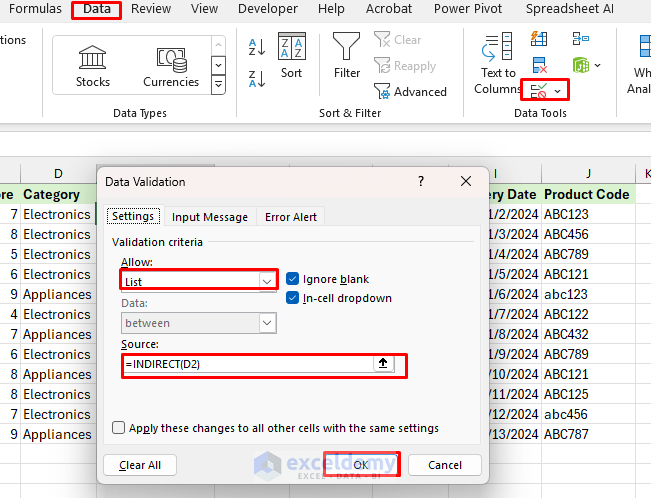Open the Formulas ribbon tab
This screenshot has width=651, height=498.
tap(35, 9)
